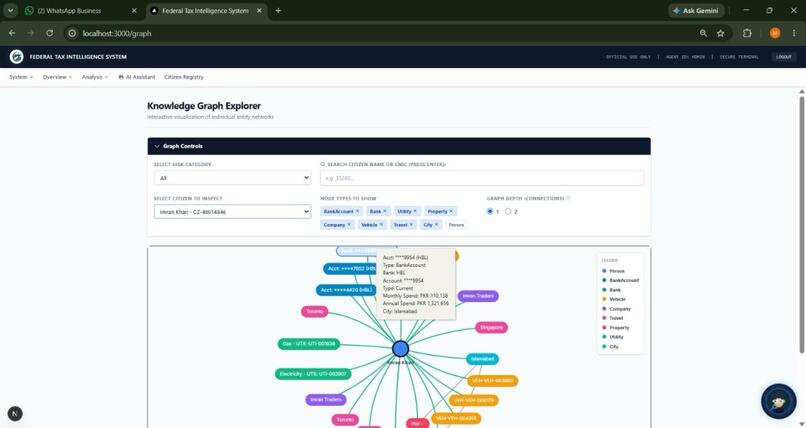Viewport: 806px width, 428px height.
Task: Close the WhatsApp Business tab
Action: tap(134, 10)
